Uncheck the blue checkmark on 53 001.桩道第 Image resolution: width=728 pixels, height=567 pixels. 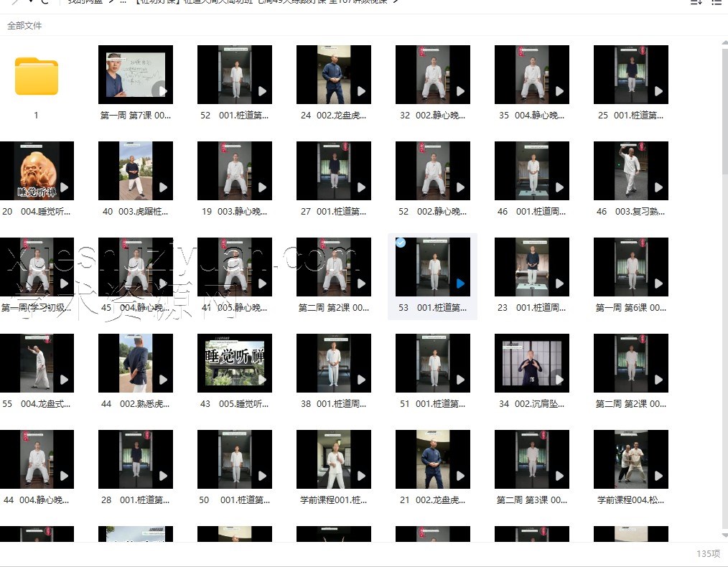click(401, 243)
